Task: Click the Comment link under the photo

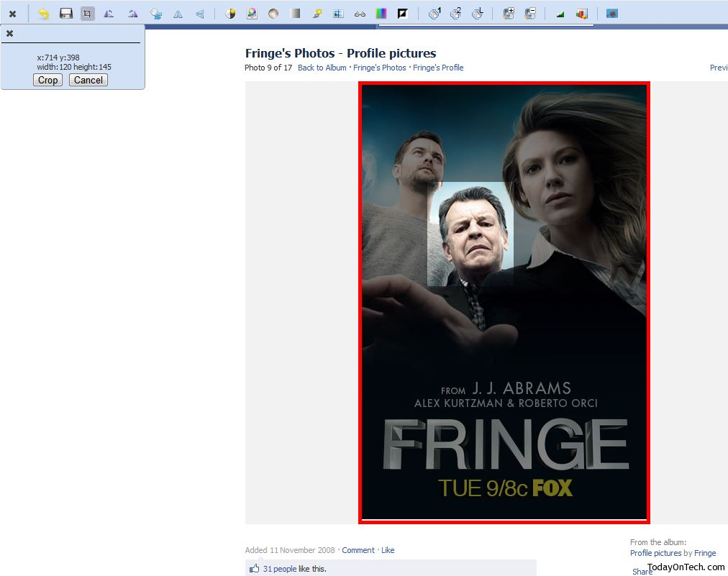Action: point(358,550)
